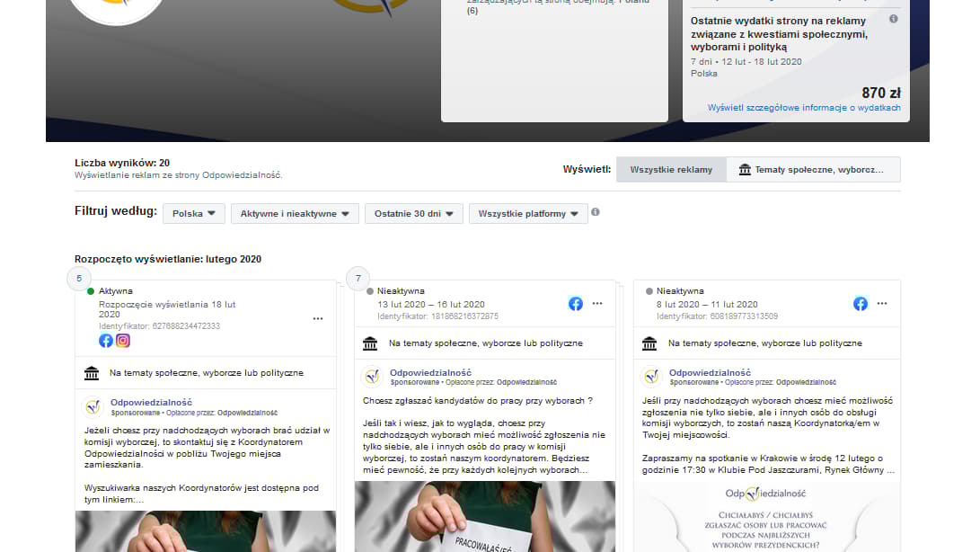Switch to Tematy społeczne, wyborcze tab
The height and width of the screenshot is (552, 980).
click(813, 170)
